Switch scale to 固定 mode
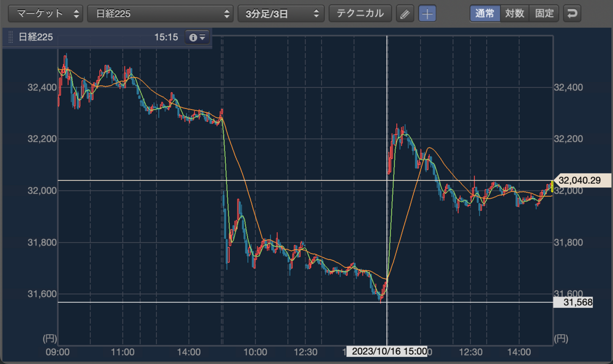Viewport: 613px width, 364px height. point(544,14)
